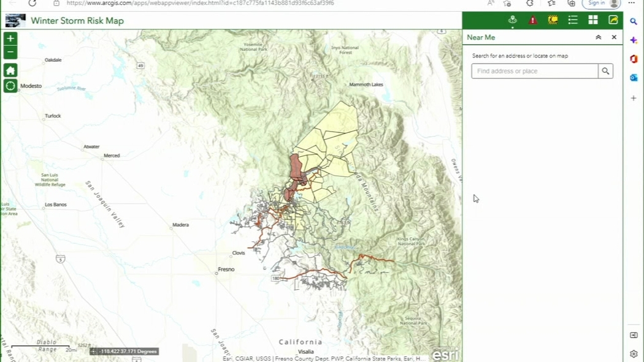Open the Edge sidebar Search icon
This screenshot has height=362, width=644.
tap(634, 21)
